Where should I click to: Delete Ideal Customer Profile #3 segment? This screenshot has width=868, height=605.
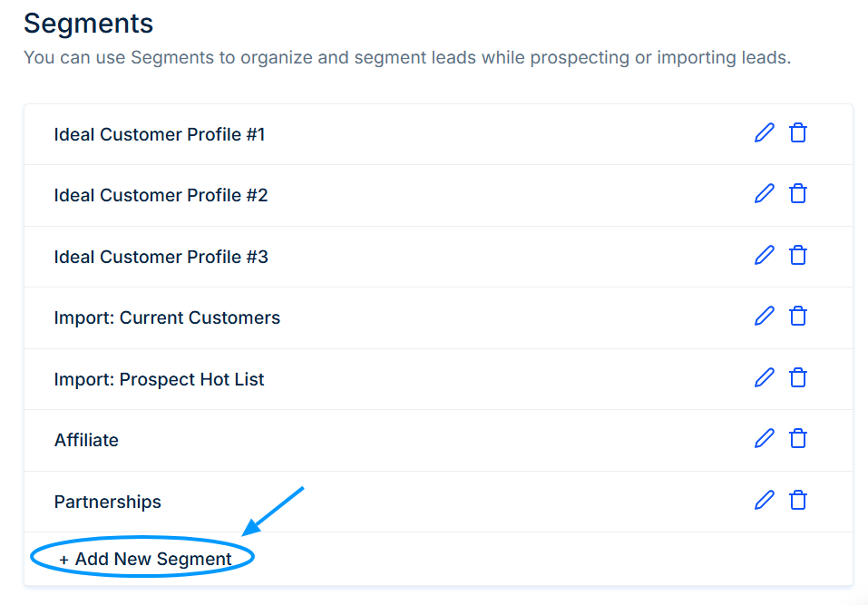pyautogui.click(x=797, y=255)
